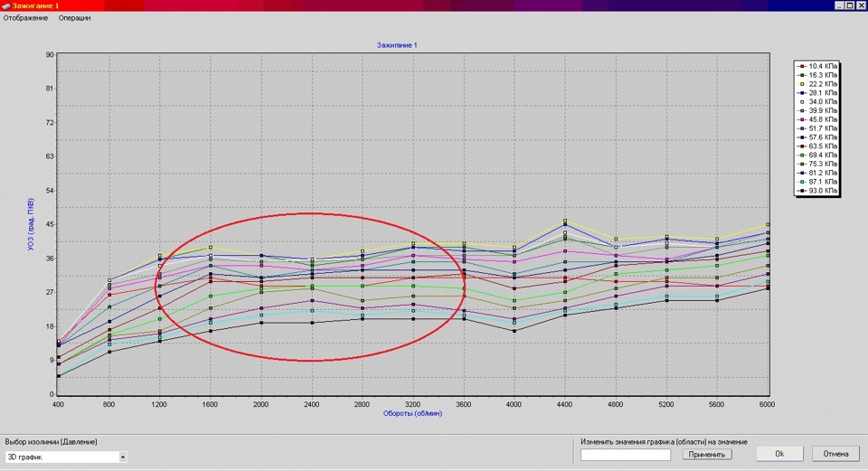Select the 22.2 КПа yellow legend entry
The image size is (868, 471).
817,83
